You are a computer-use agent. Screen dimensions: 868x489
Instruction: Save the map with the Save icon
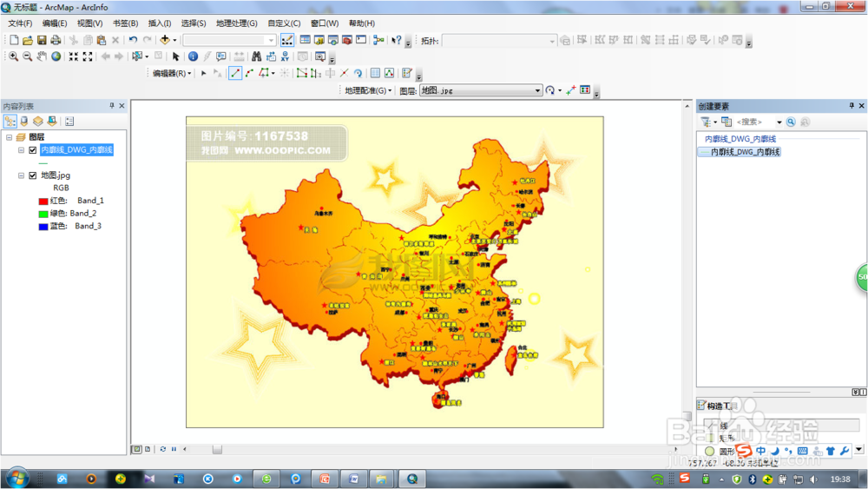pos(42,40)
